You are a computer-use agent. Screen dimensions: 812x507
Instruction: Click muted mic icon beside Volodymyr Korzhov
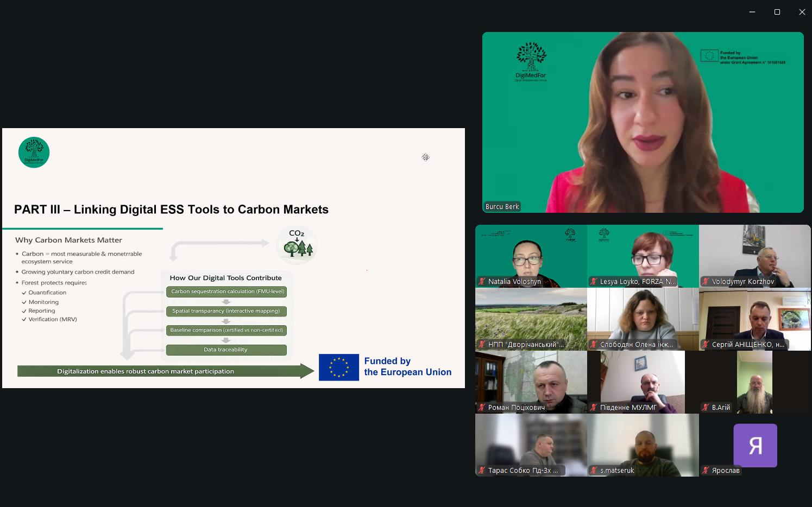point(706,281)
